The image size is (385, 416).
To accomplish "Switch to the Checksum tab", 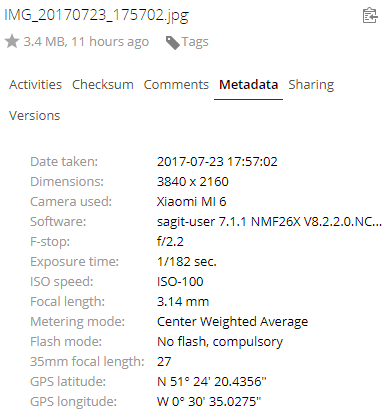I will pos(103,85).
